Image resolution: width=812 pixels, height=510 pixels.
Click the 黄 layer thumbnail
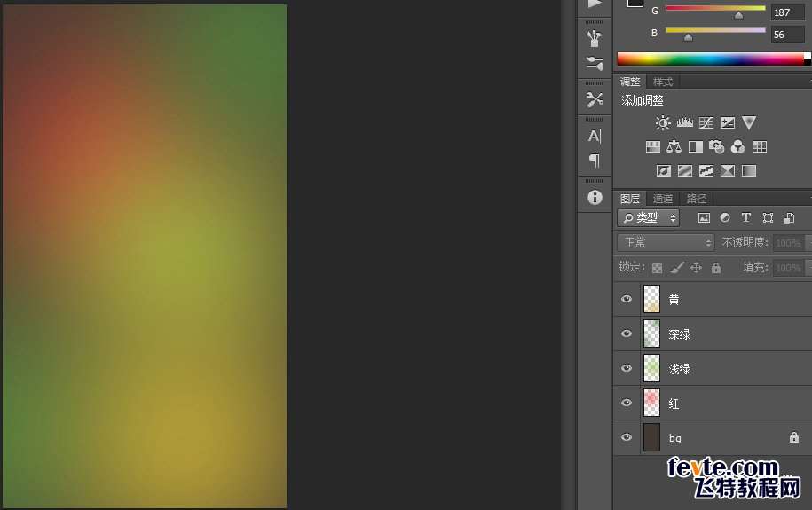[651, 299]
